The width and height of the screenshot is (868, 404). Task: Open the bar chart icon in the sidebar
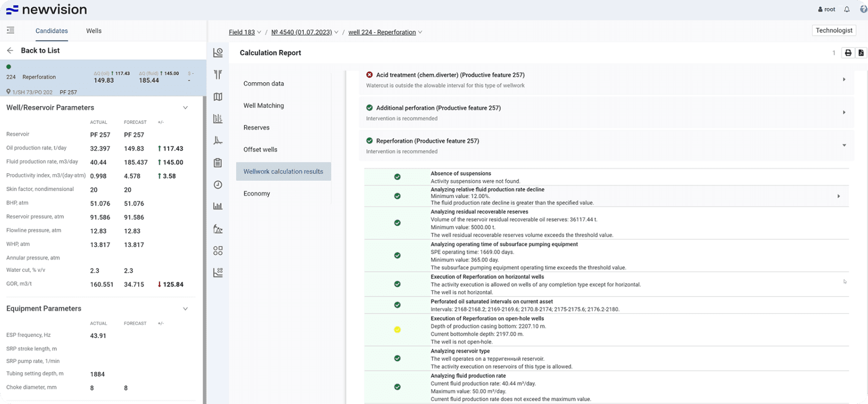click(218, 206)
